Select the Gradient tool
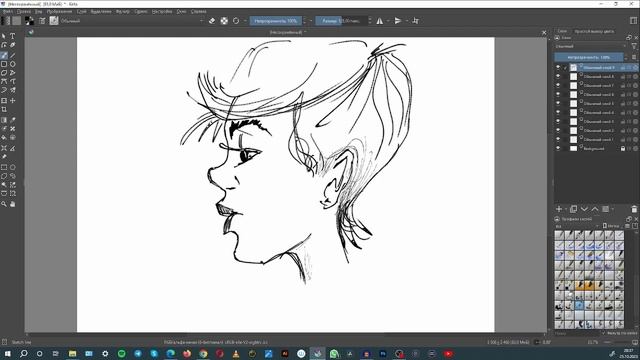 tap(4, 120)
